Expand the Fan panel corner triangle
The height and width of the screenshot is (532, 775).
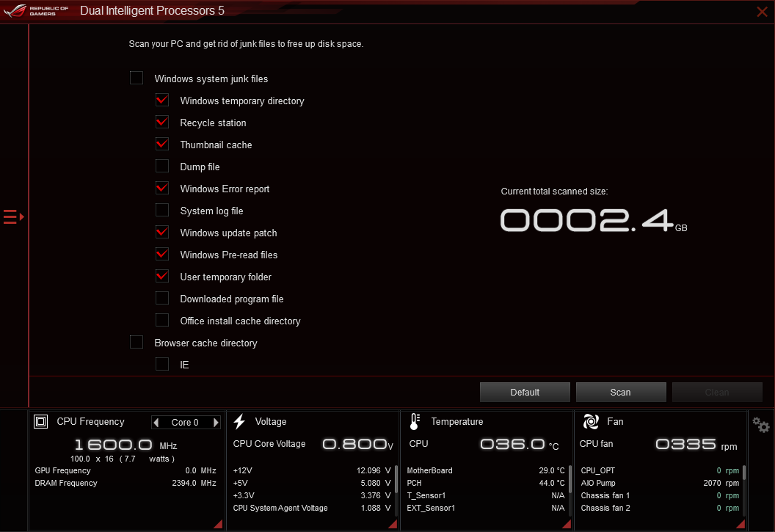[741, 524]
